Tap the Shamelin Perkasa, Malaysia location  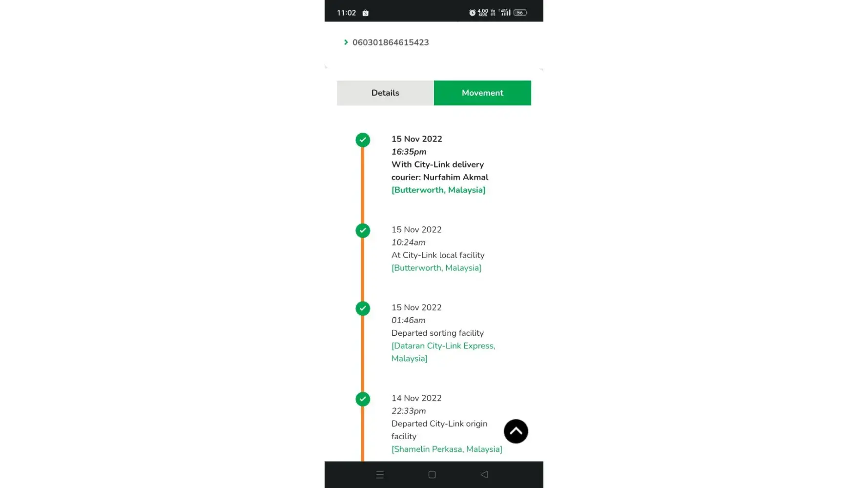point(446,449)
